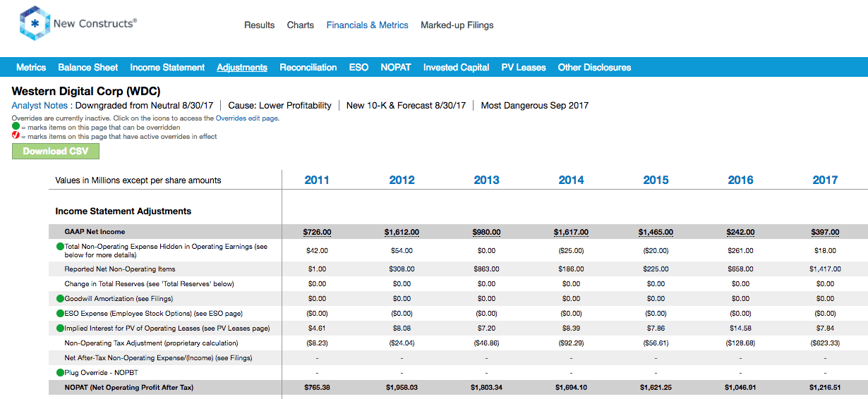The height and width of the screenshot is (399, 868).
Task: Switch to the Balance Sheet tab
Action: coord(88,68)
